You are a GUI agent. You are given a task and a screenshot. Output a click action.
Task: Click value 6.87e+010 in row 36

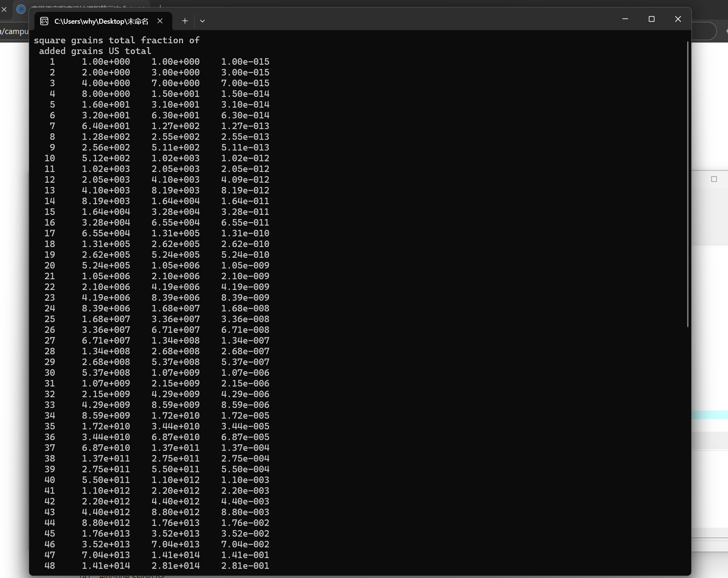point(176,437)
